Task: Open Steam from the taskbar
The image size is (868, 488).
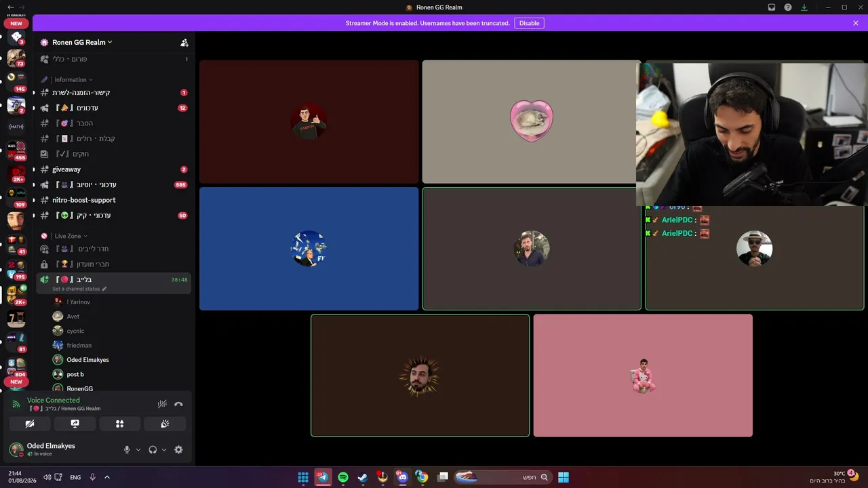Action: point(363,477)
